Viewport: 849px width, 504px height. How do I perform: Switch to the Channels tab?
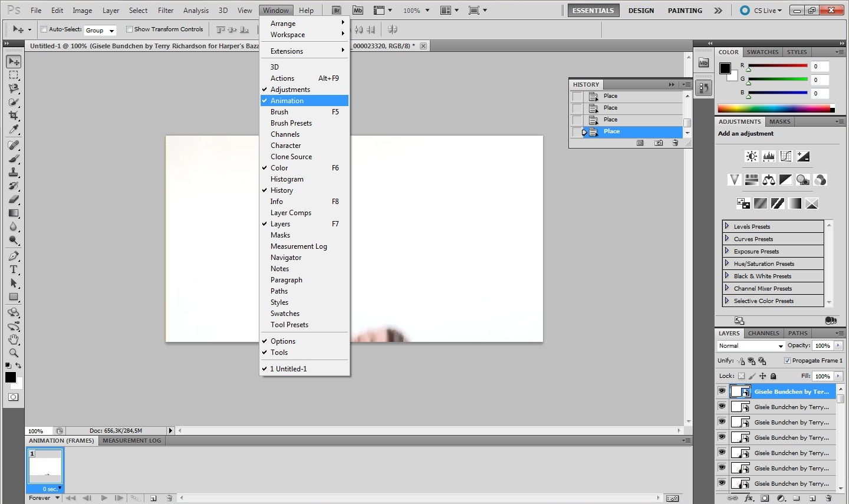[764, 333]
